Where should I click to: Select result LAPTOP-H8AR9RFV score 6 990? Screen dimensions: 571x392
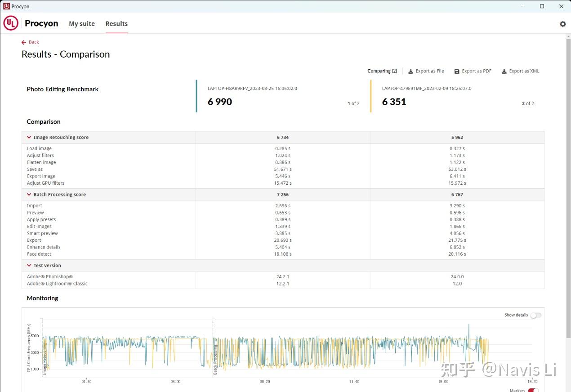click(283, 96)
